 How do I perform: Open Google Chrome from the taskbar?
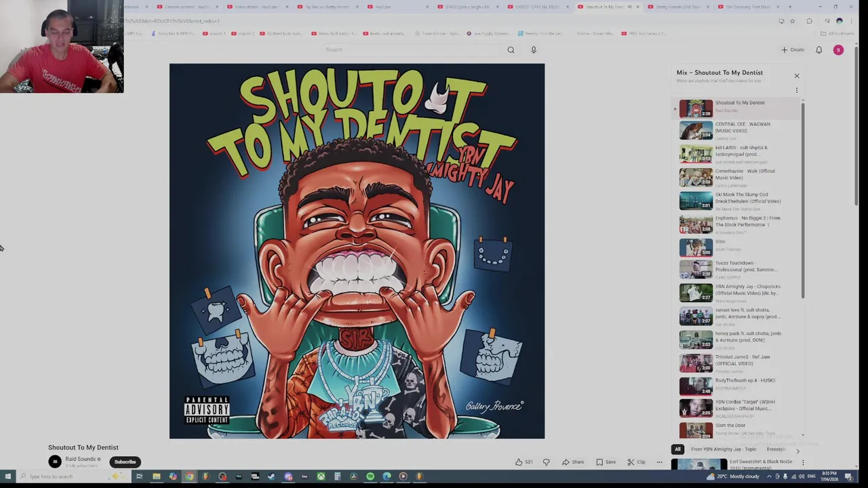click(189, 476)
